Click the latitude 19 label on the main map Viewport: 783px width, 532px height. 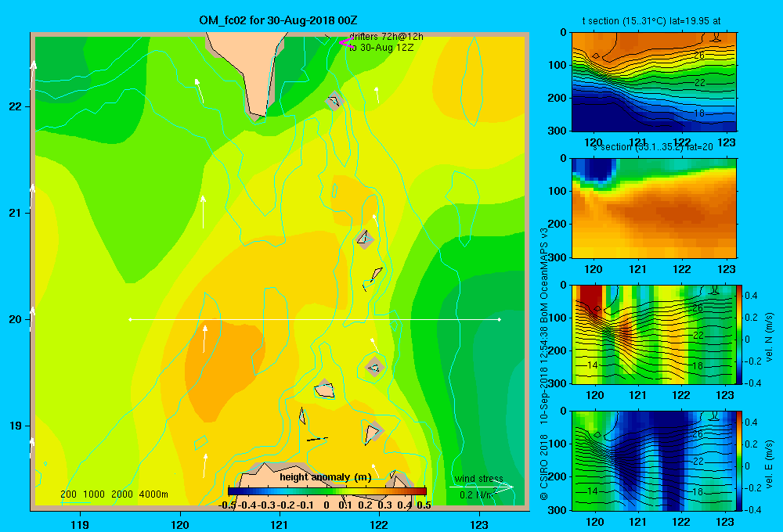16,426
